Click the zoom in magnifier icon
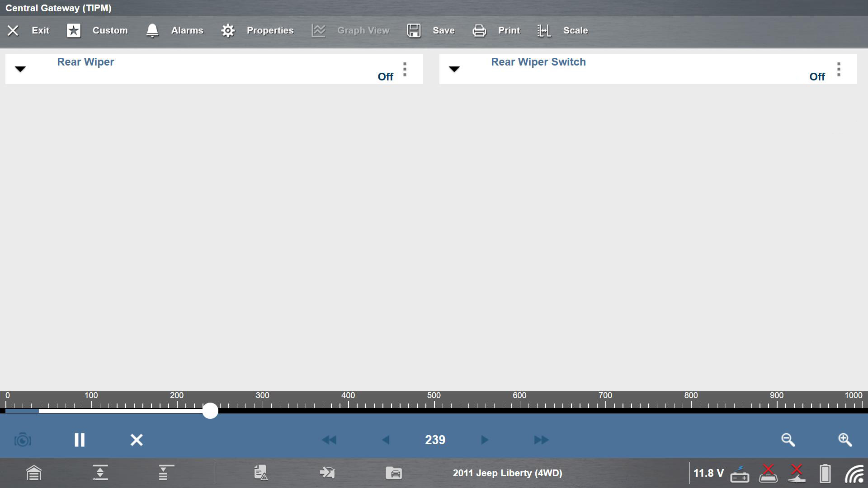This screenshot has height=488, width=868. pos(845,440)
